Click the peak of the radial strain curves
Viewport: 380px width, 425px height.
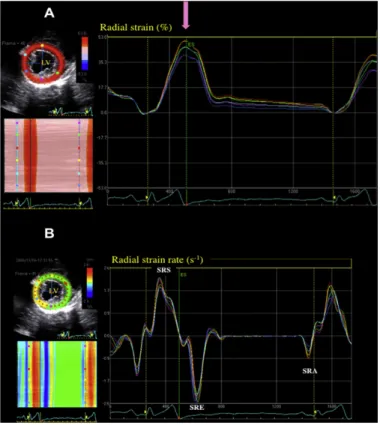click(x=185, y=42)
